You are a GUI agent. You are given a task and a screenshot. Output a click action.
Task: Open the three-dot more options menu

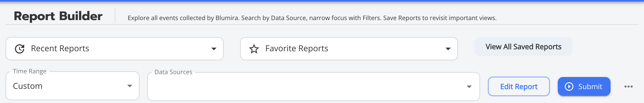pyautogui.click(x=628, y=87)
